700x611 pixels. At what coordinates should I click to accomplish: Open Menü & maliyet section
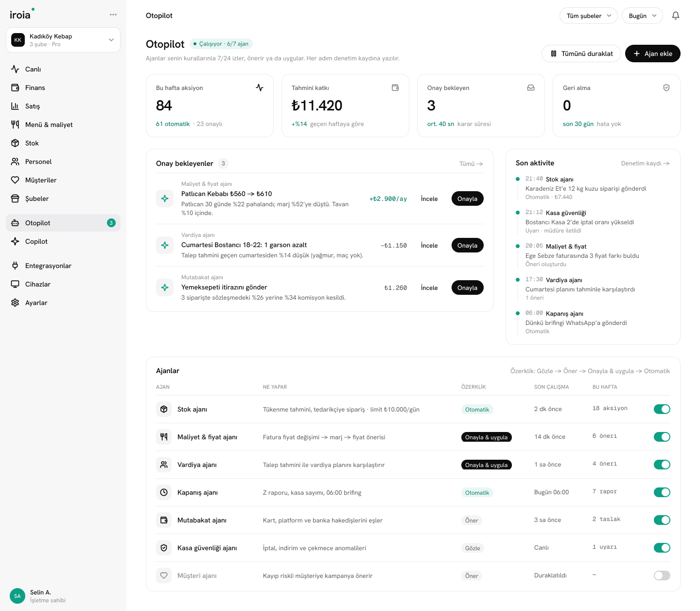63,125
